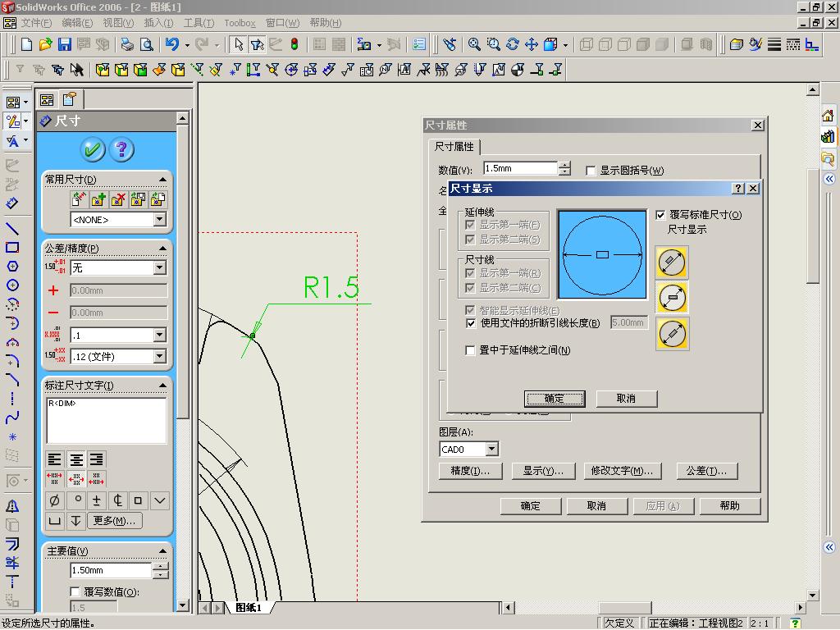This screenshot has width=840, height=630.
Task: Click 取消 in the 尺寸显示 dialog
Action: [x=626, y=399]
